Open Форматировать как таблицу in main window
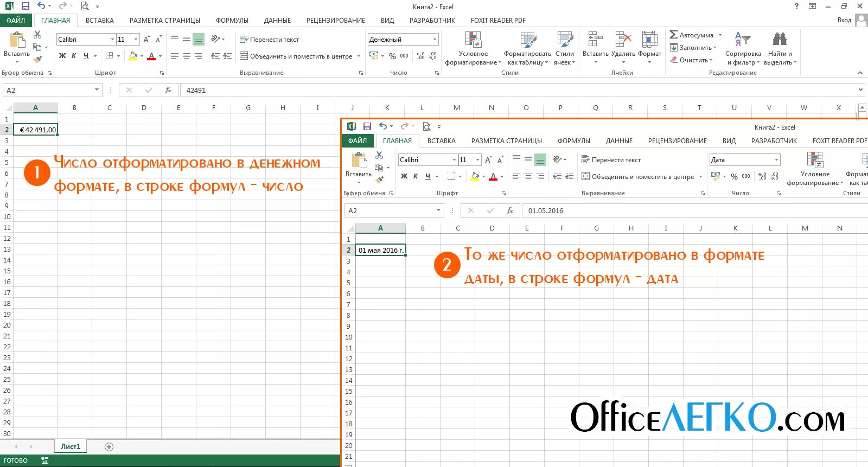Image resolution: width=868 pixels, height=467 pixels. pyautogui.click(x=527, y=48)
